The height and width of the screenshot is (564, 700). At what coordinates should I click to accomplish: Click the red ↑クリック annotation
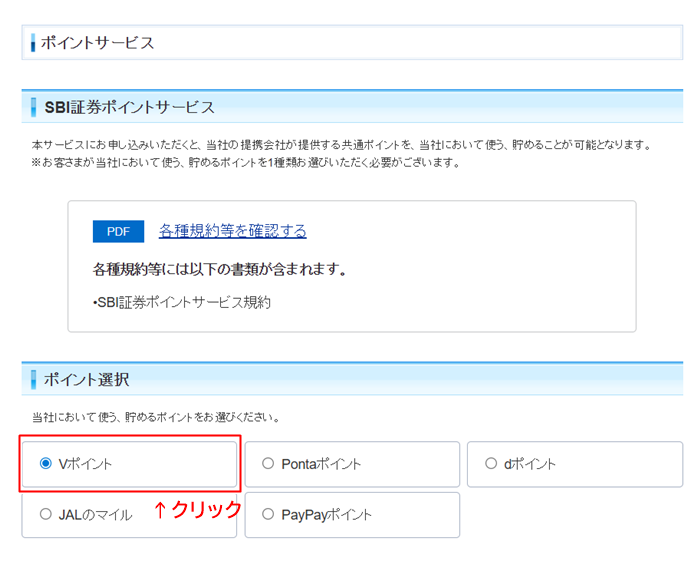(x=197, y=509)
